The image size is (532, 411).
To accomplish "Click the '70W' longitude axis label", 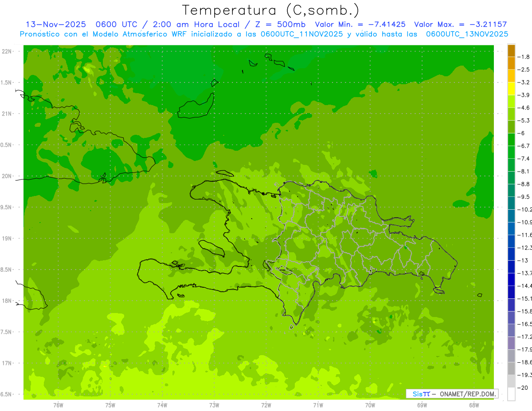I will 370,405.
